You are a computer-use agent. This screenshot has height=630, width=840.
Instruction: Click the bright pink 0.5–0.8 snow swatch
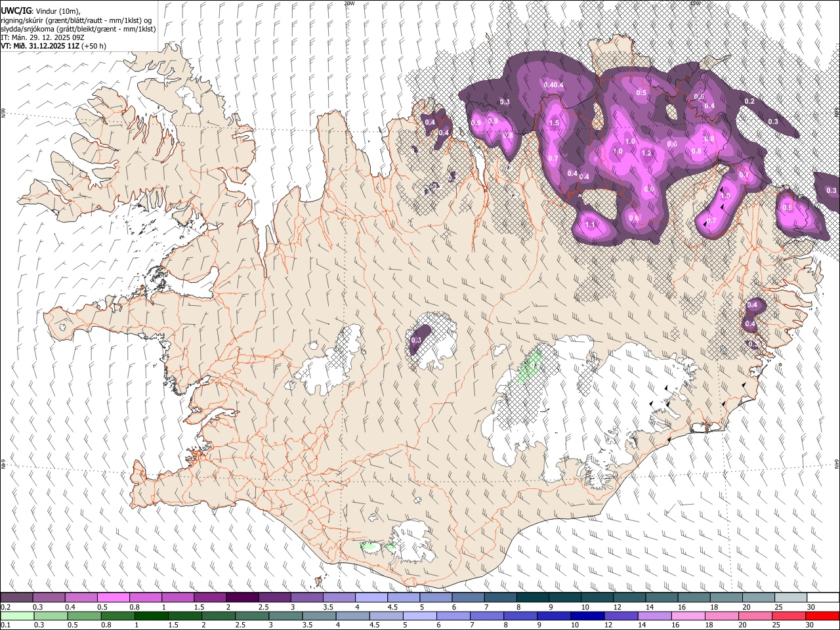click(x=113, y=597)
